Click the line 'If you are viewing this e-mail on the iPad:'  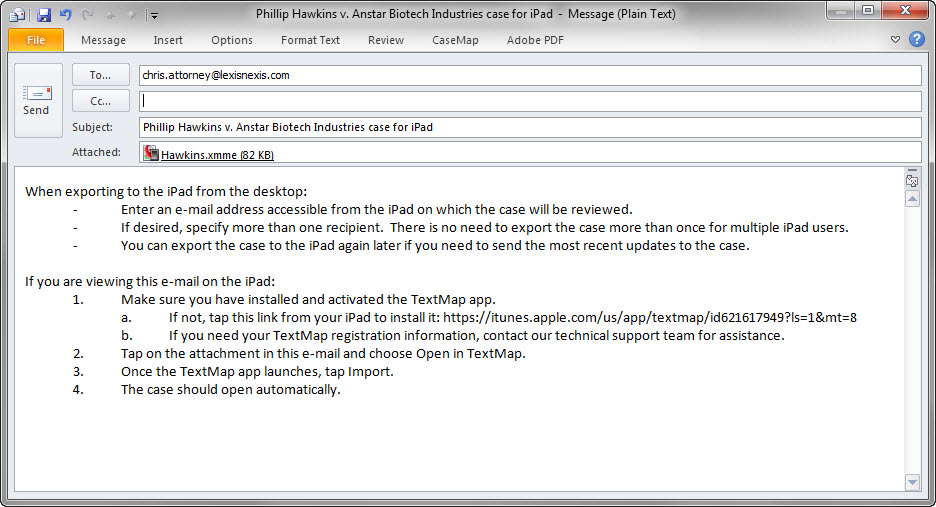(150, 281)
